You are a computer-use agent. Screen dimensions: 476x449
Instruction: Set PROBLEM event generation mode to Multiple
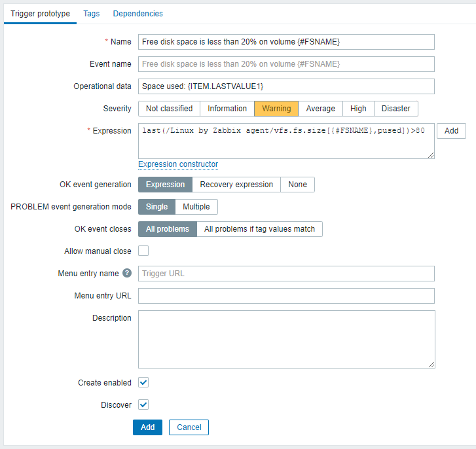196,207
